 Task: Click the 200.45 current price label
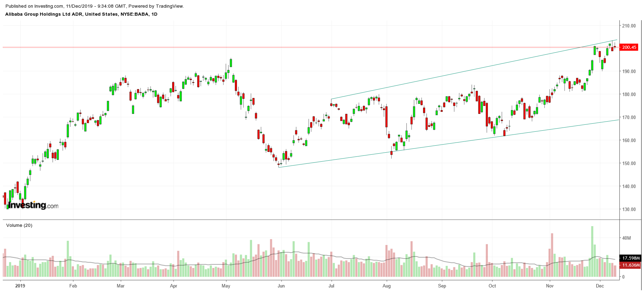(629, 47)
